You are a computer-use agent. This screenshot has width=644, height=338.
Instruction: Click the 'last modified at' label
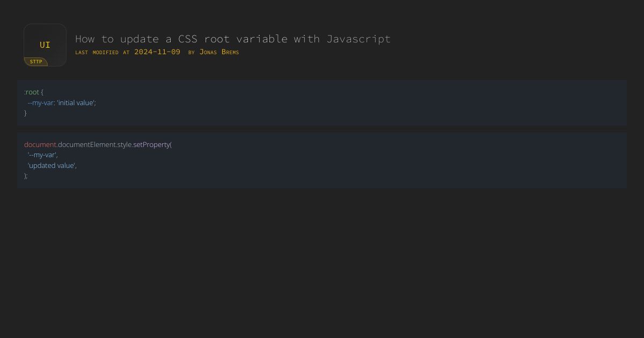tap(102, 53)
